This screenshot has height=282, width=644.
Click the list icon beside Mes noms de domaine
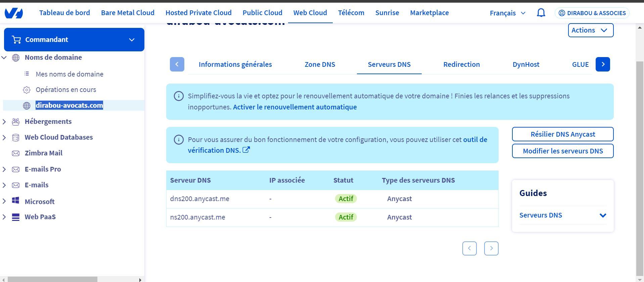27,74
